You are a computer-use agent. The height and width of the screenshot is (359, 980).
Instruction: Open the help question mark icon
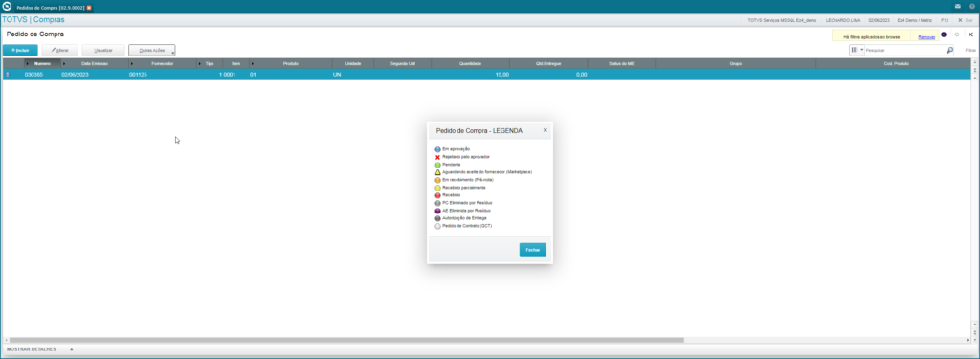(972, 7)
